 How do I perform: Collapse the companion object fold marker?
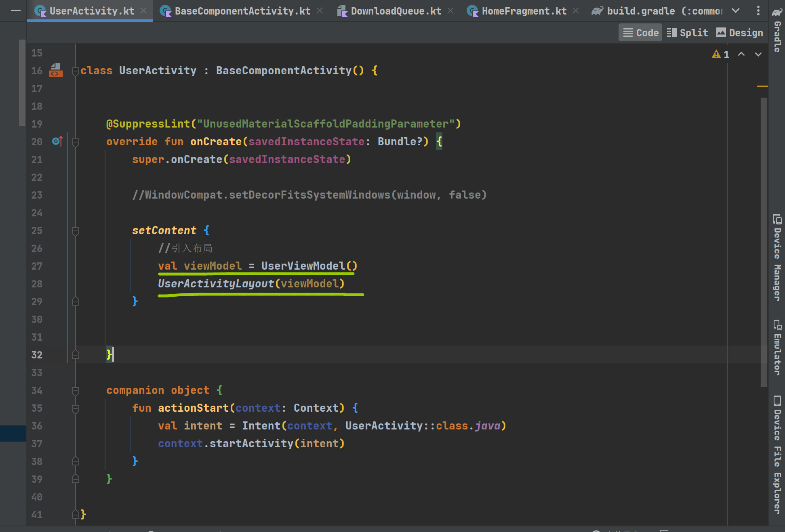click(75, 391)
